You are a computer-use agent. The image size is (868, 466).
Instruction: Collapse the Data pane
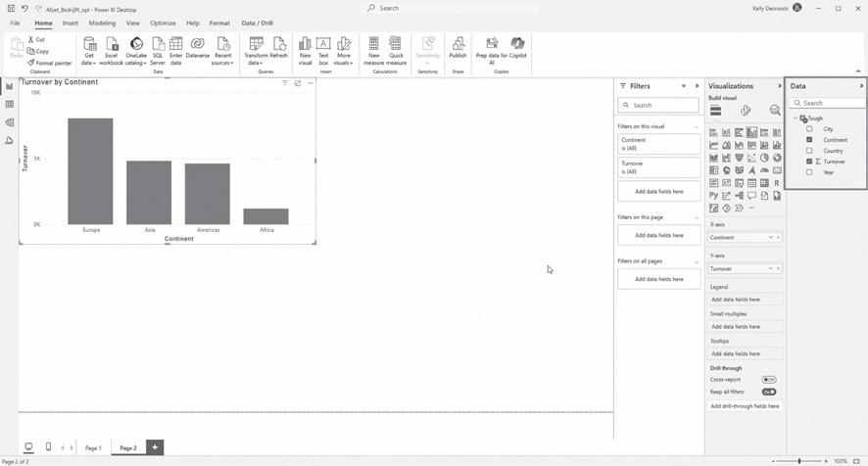pos(861,86)
